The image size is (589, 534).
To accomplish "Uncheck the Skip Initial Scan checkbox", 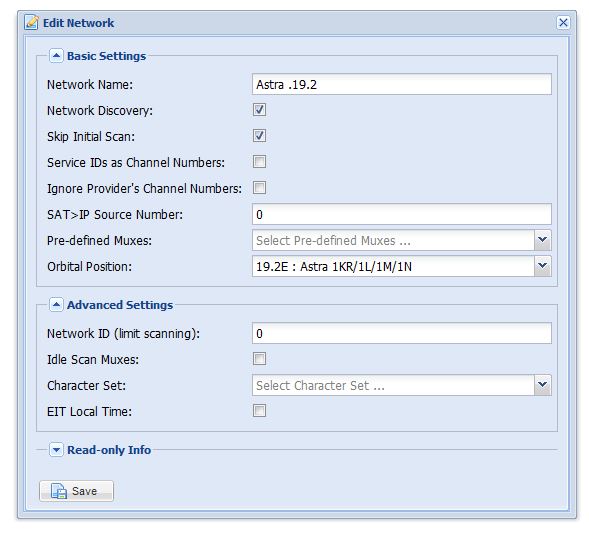I will click(259, 136).
